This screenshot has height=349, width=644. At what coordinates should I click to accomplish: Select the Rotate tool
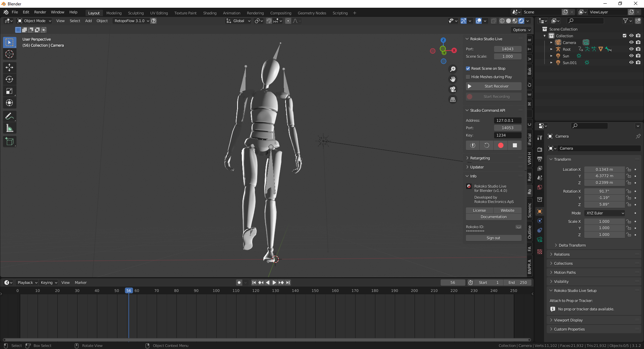click(9, 79)
